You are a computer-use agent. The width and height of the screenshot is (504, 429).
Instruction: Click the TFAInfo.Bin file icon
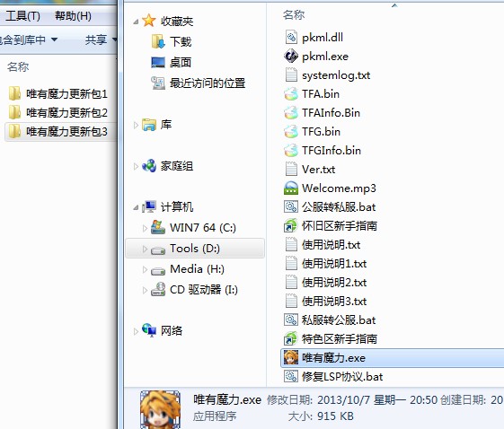pos(291,113)
